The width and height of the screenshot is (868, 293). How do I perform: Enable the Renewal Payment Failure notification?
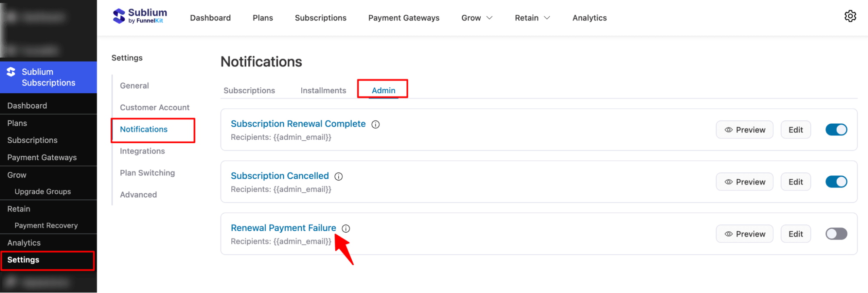(x=836, y=234)
